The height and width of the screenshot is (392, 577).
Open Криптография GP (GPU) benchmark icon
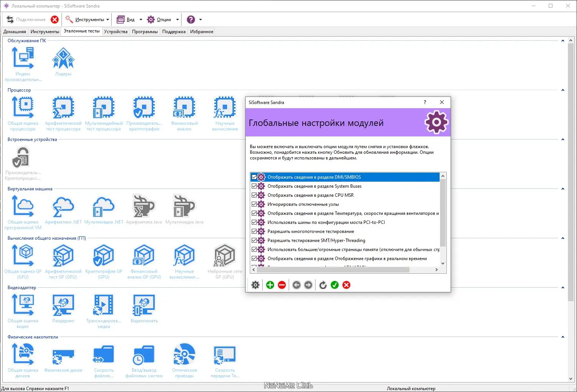104,256
